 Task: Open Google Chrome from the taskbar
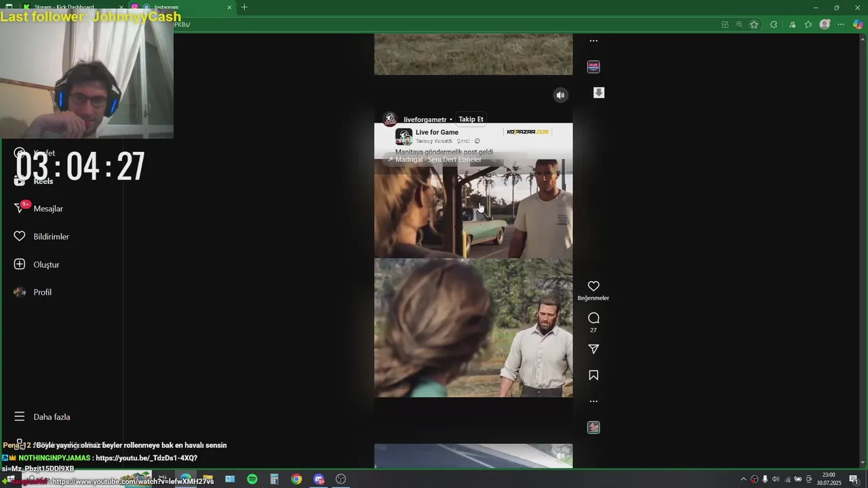click(296, 479)
